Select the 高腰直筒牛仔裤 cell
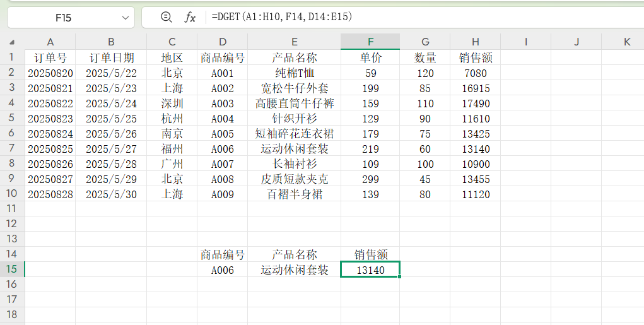The height and width of the screenshot is (325, 644). [x=294, y=103]
